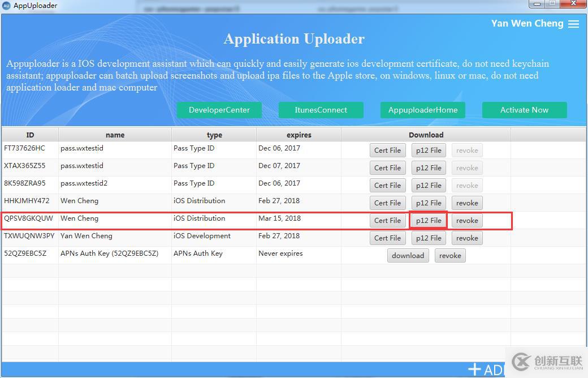Revoke the HHKJMHY472 certificate
Screen dimensions: 588x378
(x=467, y=203)
